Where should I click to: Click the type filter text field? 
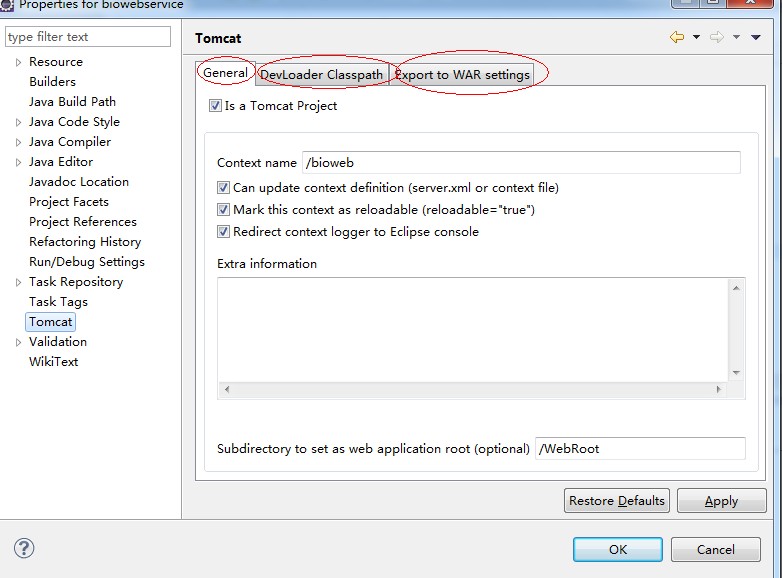[88, 36]
